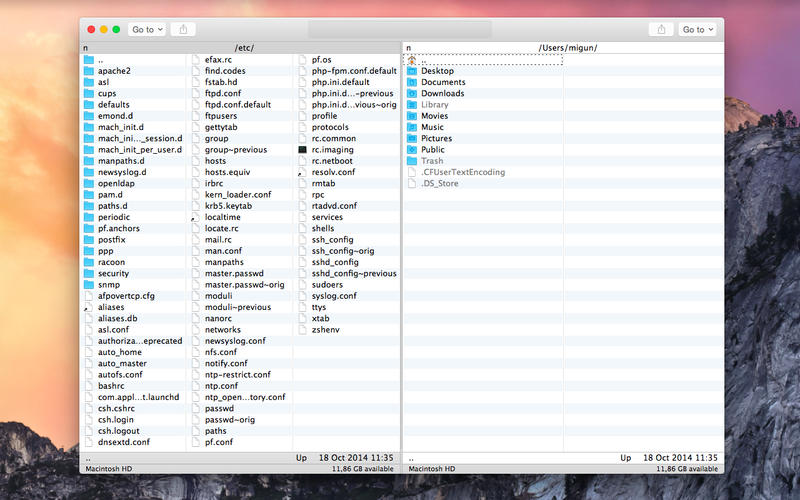Click the Movies folder icon

[x=412, y=116]
